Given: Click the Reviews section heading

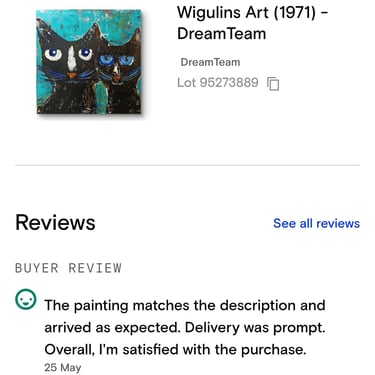Looking at the screenshot, I should [55, 223].
